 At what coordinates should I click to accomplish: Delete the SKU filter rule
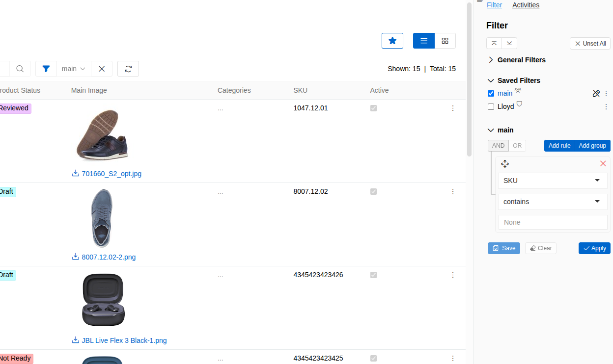tap(603, 163)
